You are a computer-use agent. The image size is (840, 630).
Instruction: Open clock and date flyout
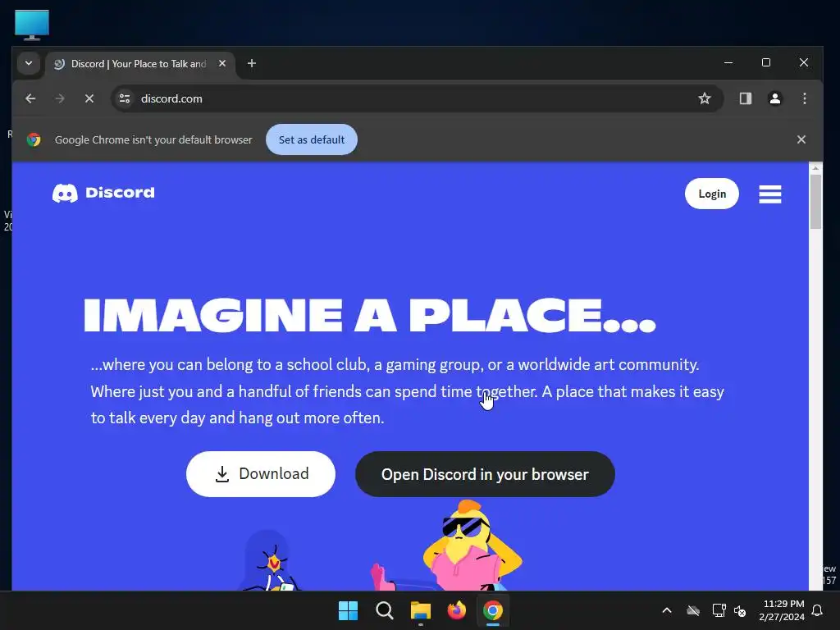click(782, 610)
